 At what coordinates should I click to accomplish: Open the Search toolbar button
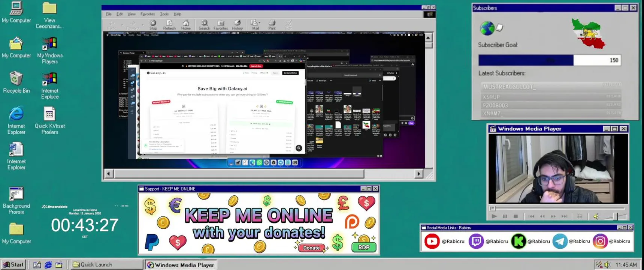204,25
